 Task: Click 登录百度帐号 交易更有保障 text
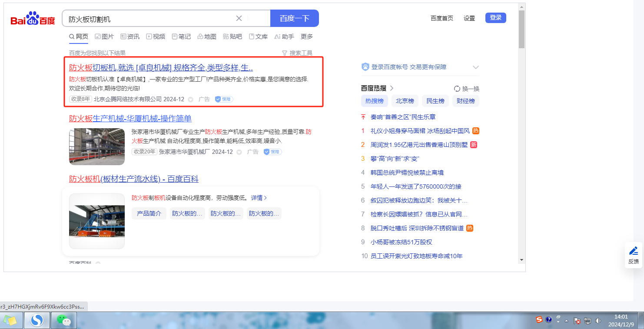(409, 67)
